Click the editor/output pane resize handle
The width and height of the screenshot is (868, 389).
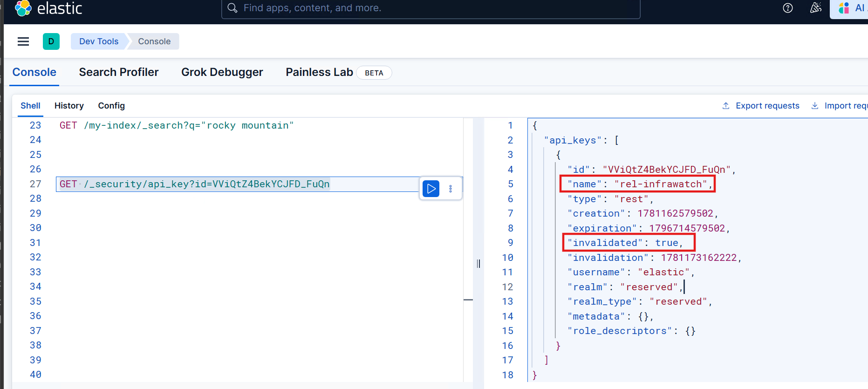pos(478,264)
